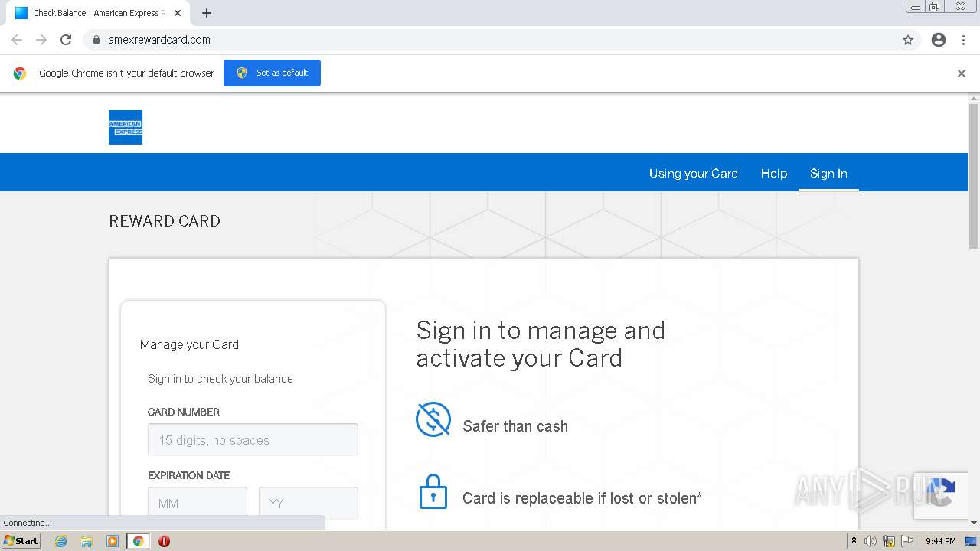Select the Sign In navigation tab
The width and height of the screenshot is (980, 551).
click(828, 173)
